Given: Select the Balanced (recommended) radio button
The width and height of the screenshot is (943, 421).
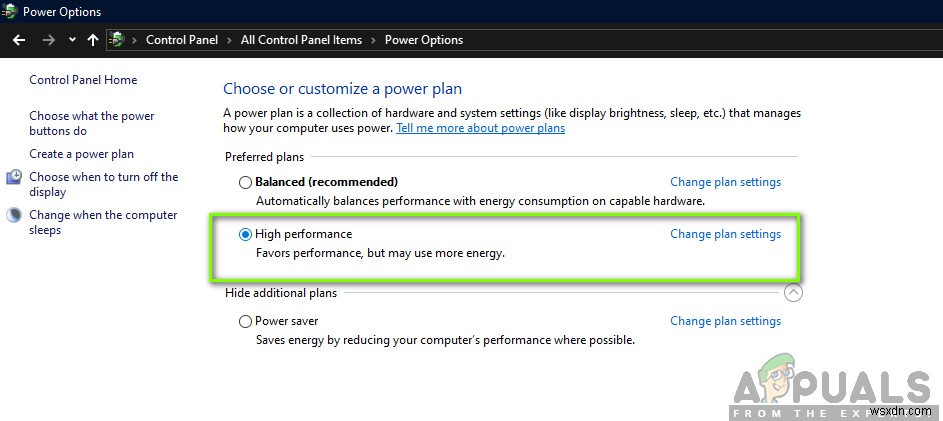Looking at the screenshot, I should coord(245,183).
